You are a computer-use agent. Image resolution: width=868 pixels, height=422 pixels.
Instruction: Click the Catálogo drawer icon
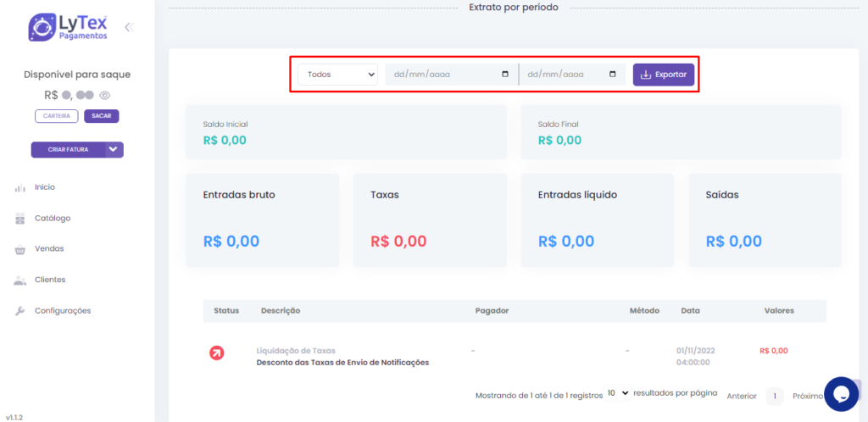20,219
